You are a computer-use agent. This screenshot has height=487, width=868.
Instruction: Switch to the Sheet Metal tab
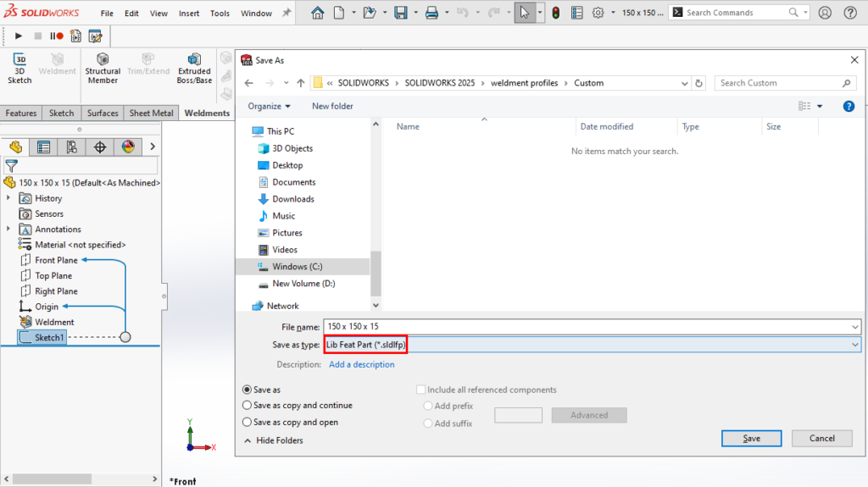click(x=152, y=113)
